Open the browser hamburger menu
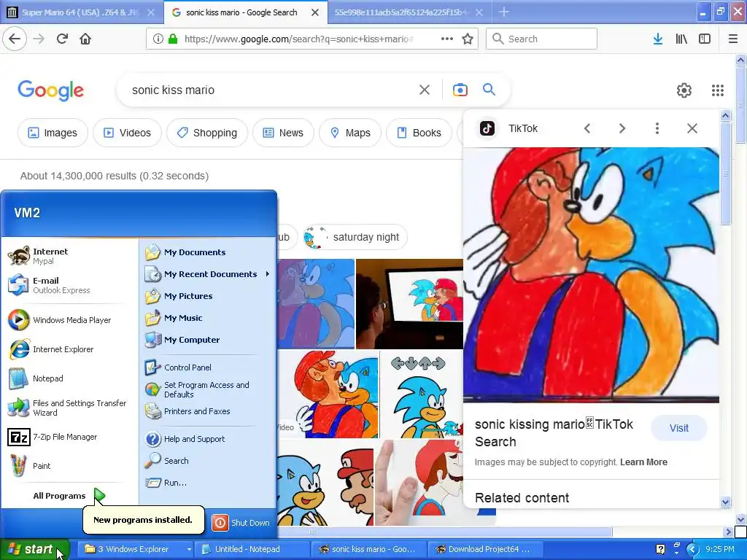 pos(733,39)
